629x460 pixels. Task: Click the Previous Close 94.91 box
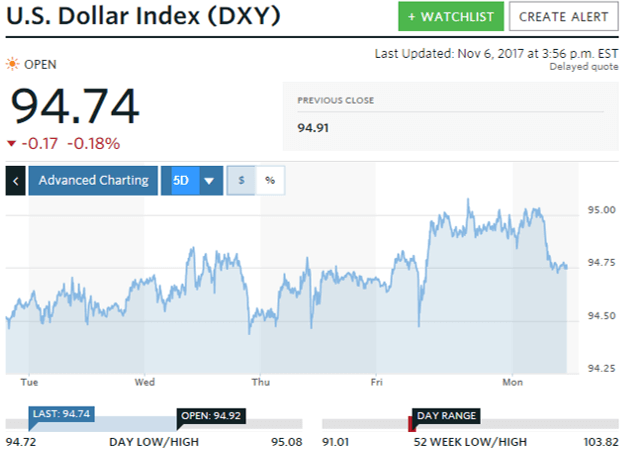(450, 115)
